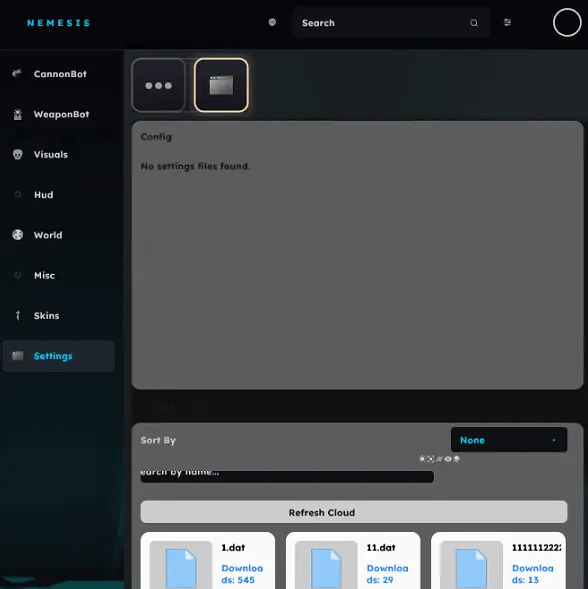Click the Skins knife icon
588x589 pixels.
tap(18, 315)
